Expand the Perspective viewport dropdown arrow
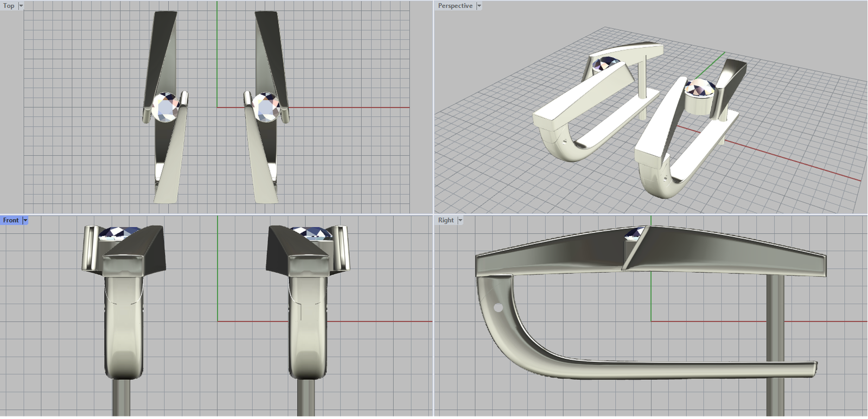The image size is (868, 419). 479,6
